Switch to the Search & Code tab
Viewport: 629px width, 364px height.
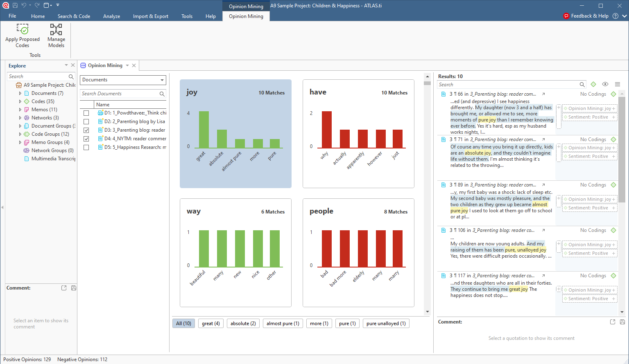(74, 16)
